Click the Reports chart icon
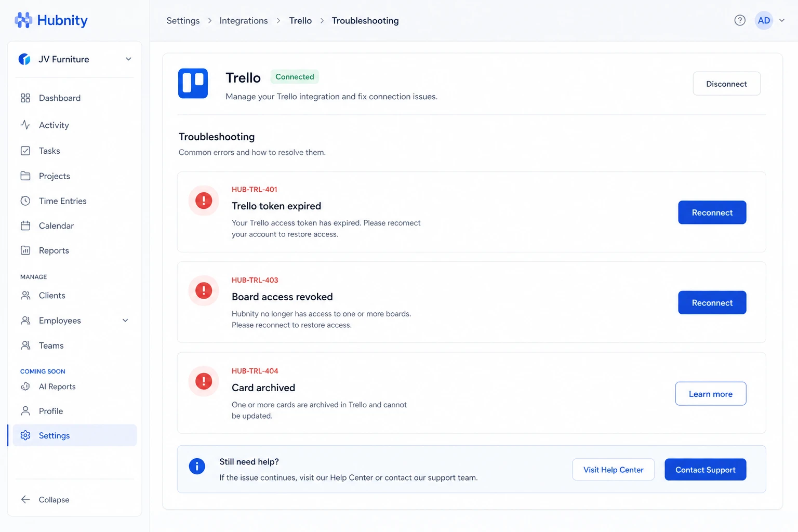Viewport: 798px width, 532px height. [25, 250]
